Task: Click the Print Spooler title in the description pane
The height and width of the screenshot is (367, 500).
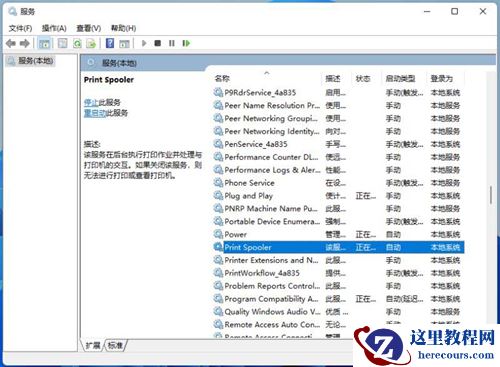Action: coord(109,80)
